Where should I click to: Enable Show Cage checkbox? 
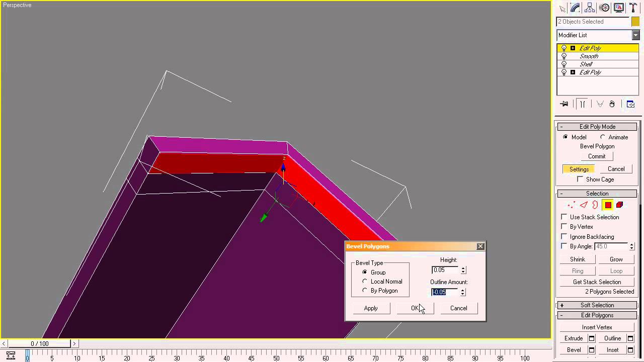tap(580, 179)
